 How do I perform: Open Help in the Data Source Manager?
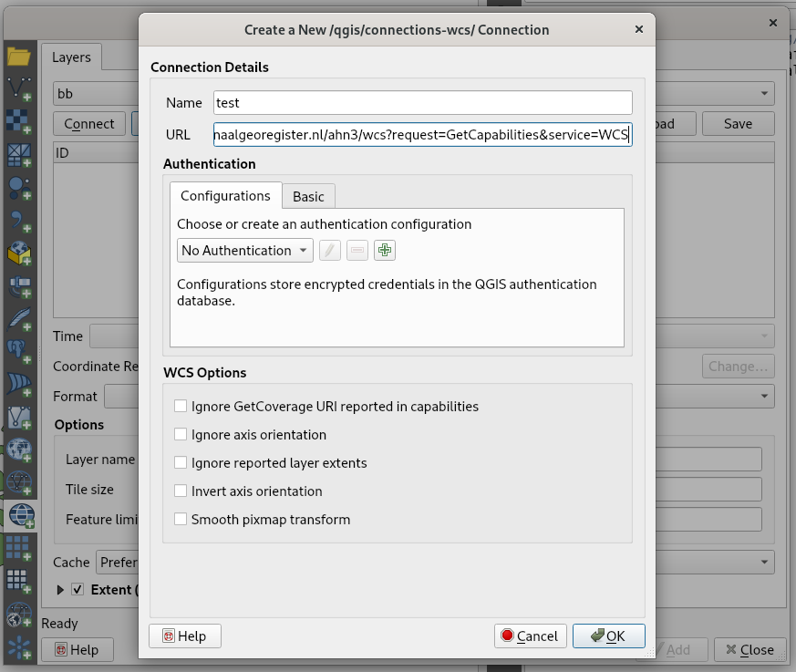pos(78,650)
